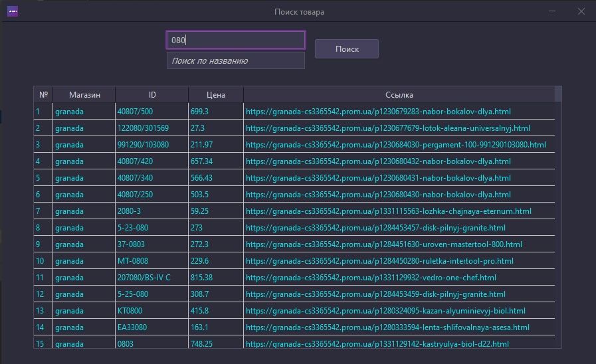The image size is (596, 364).
Task: Select the № column header
Action: tap(43, 94)
